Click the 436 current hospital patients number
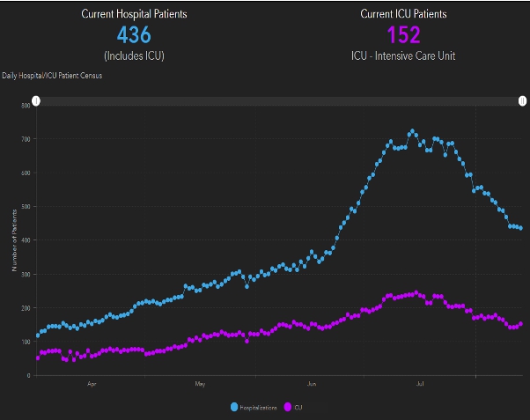Image resolution: width=530 pixels, height=420 pixels. tap(134, 35)
